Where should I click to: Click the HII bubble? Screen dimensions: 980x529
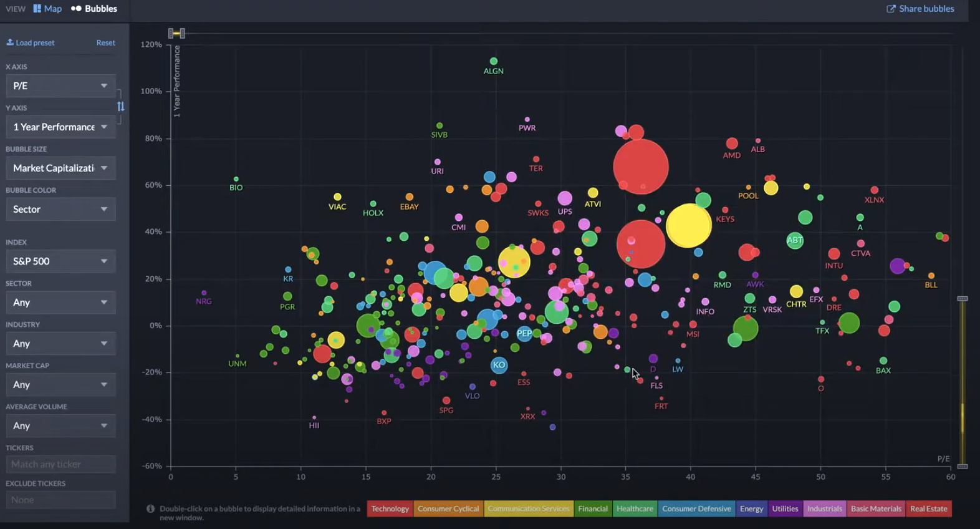coord(314,417)
